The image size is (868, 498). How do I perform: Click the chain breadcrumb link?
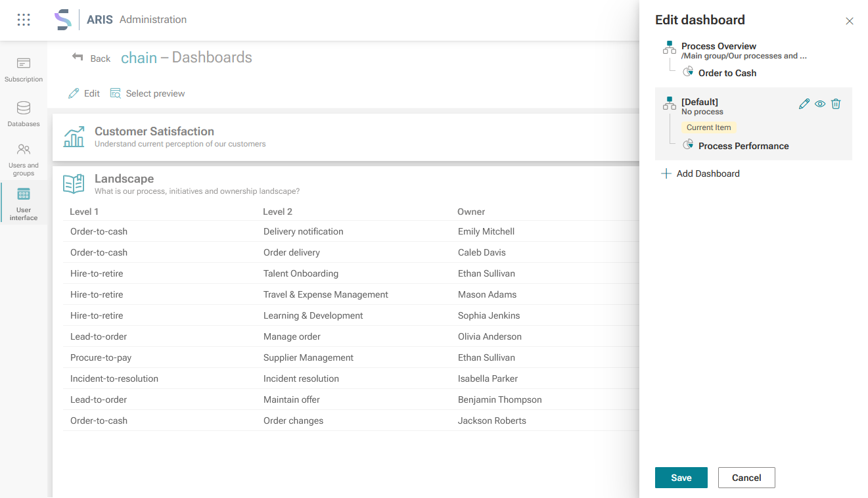tap(139, 58)
